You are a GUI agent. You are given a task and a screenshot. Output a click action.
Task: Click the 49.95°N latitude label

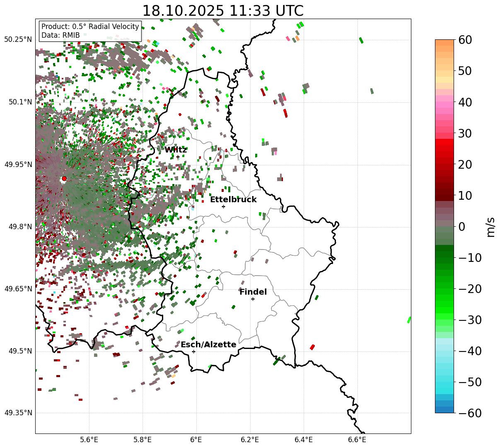[18, 165]
